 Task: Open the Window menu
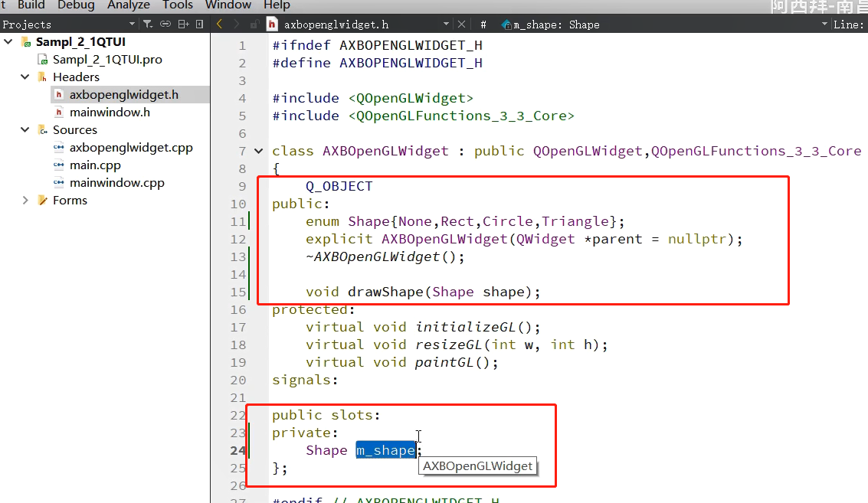pos(228,5)
